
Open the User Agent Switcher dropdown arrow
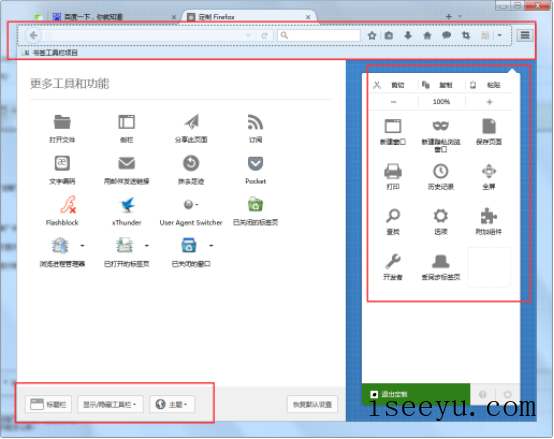click(x=197, y=204)
